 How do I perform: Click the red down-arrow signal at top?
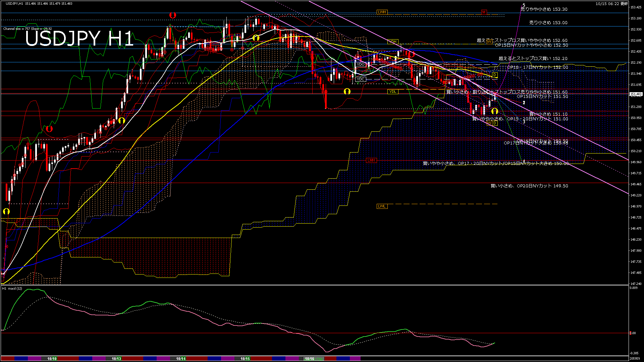point(172,15)
